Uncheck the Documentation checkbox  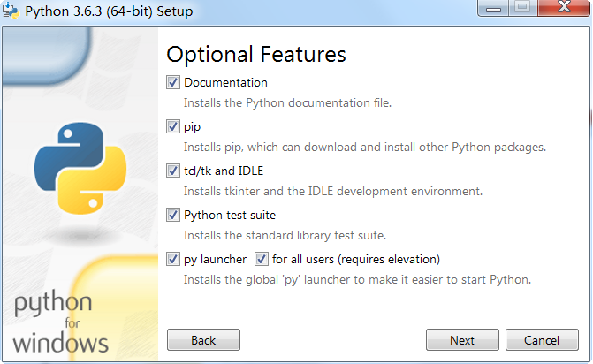coord(173,82)
